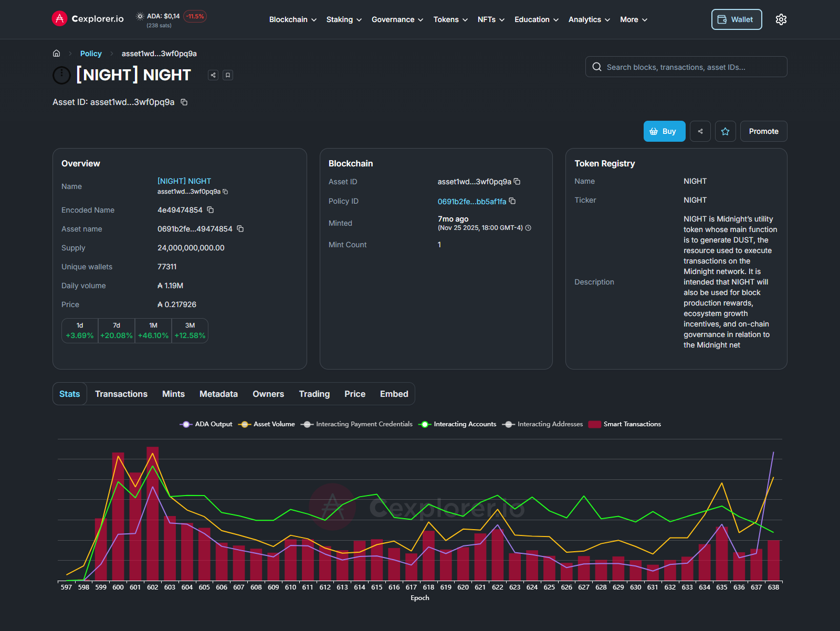
Task: Expand the Analytics menu
Action: click(589, 19)
